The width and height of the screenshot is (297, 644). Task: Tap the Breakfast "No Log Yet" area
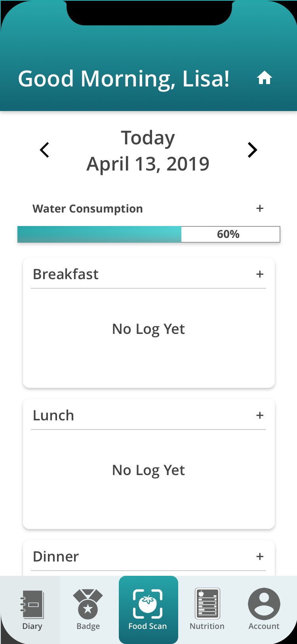click(148, 329)
